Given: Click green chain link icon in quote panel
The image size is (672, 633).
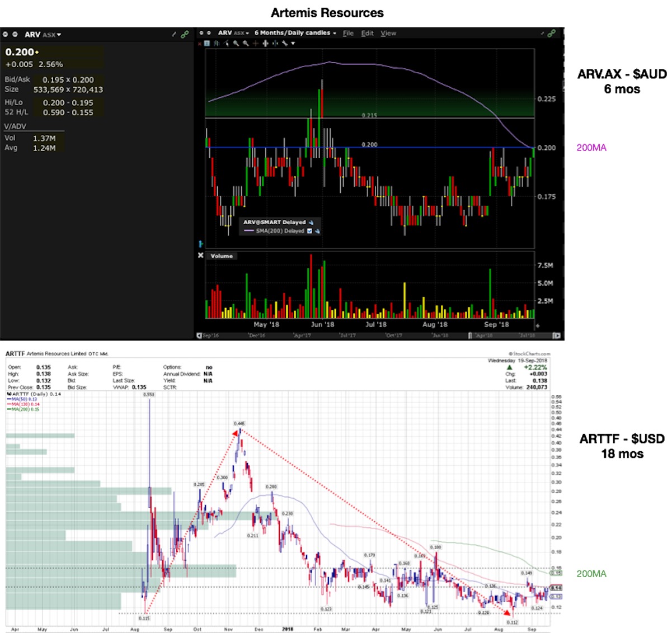Looking at the screenshot, I should (185, 35).
